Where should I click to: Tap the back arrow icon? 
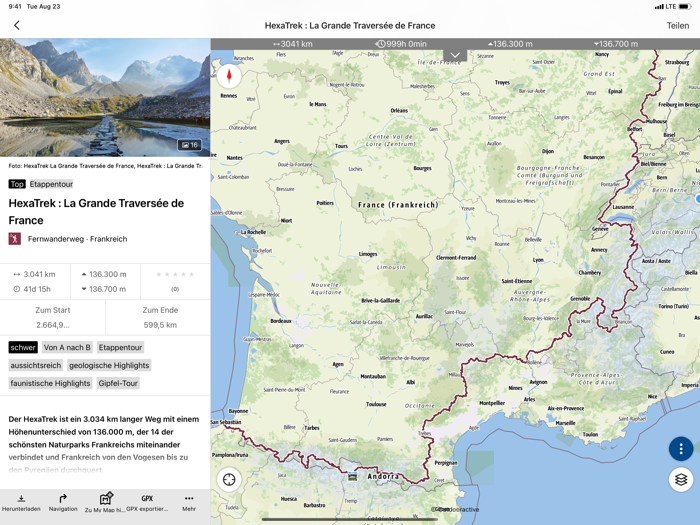[17, 25]
